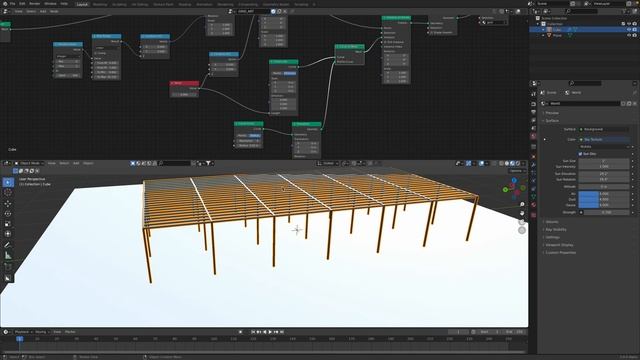The width and height of the screenshot is (640, 360).
Task: Open the File menu
Action: click(x=13, y=3)
